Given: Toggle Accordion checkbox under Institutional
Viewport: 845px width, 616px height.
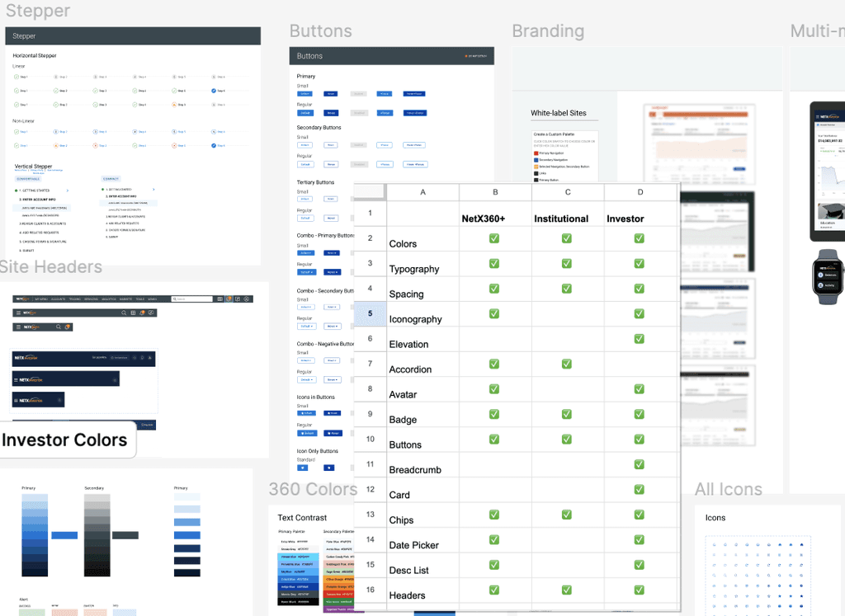Looking at the screenshot, I should click(x=566, y=364).
